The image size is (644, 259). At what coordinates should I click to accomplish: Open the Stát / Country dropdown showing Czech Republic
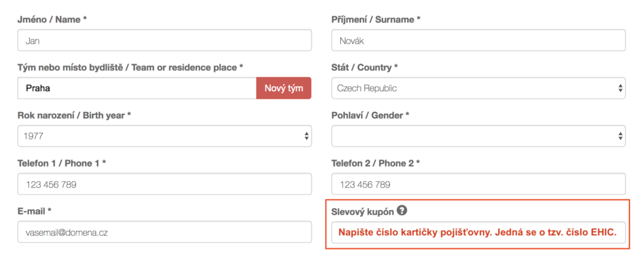479,88
